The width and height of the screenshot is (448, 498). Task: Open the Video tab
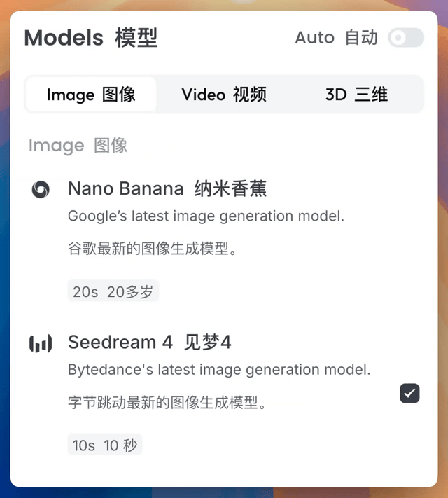(224, 95)
